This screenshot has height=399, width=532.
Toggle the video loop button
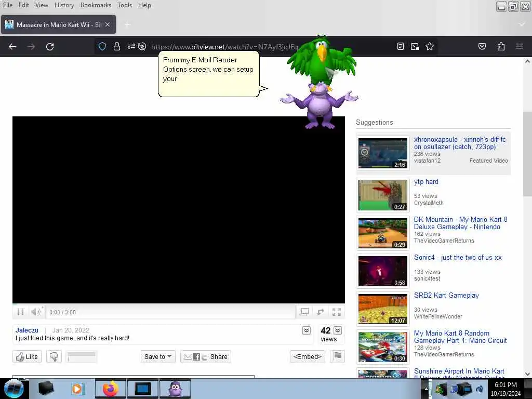[320, 312]
